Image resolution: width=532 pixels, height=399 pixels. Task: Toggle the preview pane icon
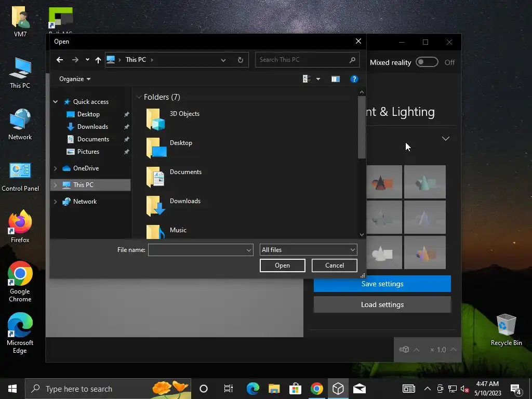pyautogui.click(x=336, y=79)
